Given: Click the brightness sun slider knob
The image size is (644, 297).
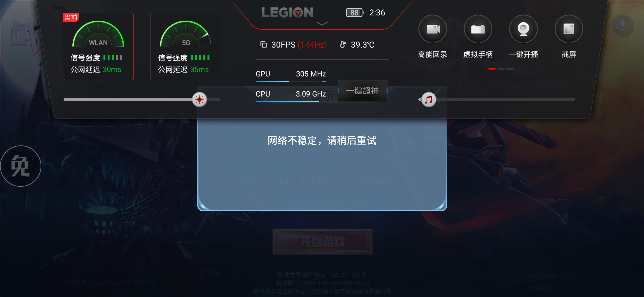Looking at the screenshot, I should [200, 100].
